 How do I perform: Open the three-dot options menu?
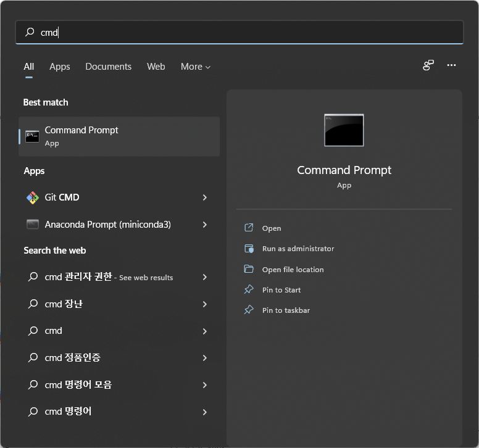[451, 65]
